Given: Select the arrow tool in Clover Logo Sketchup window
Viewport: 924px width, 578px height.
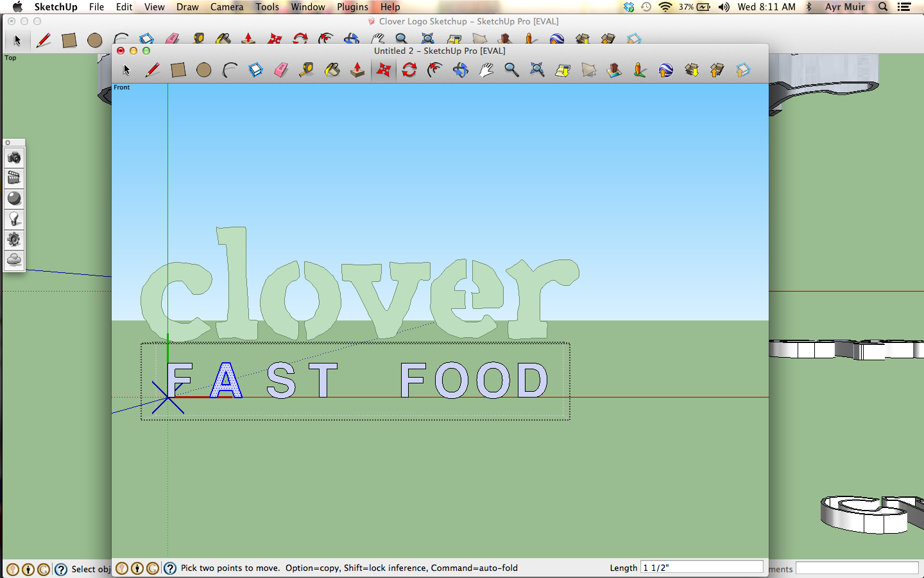Looking at the screenshot, I should pos(17,40).
